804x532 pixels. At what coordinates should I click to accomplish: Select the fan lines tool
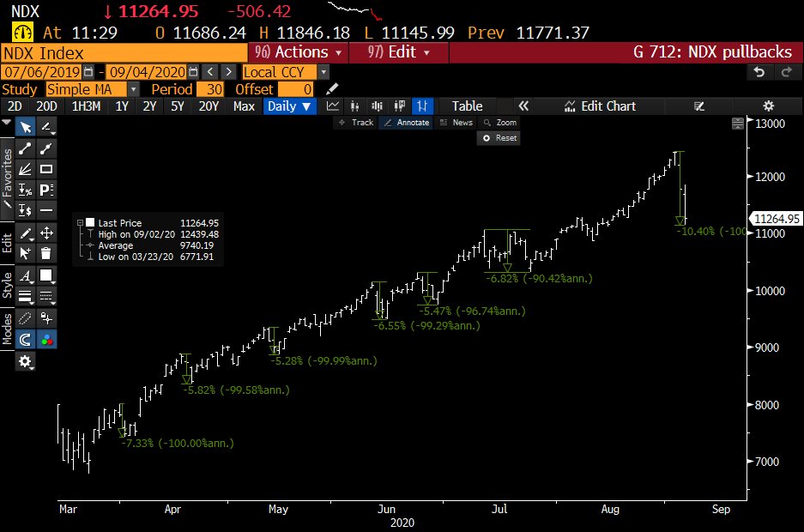(25, 169)
